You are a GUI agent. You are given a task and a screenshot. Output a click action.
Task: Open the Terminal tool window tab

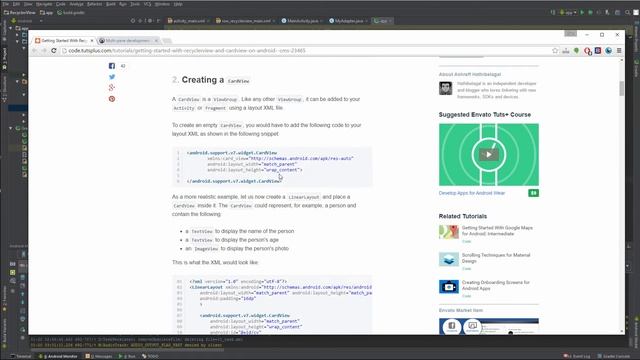click(x=21, y=356)
